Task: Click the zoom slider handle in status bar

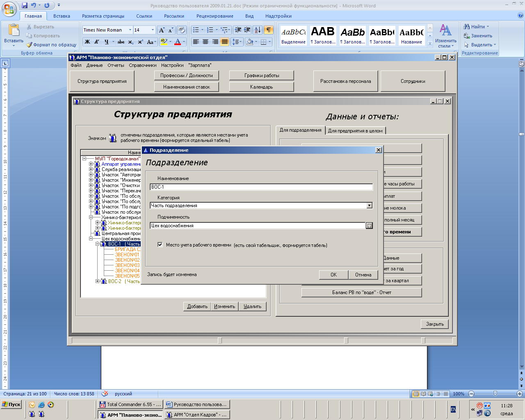Action: (x=495, y=394)
